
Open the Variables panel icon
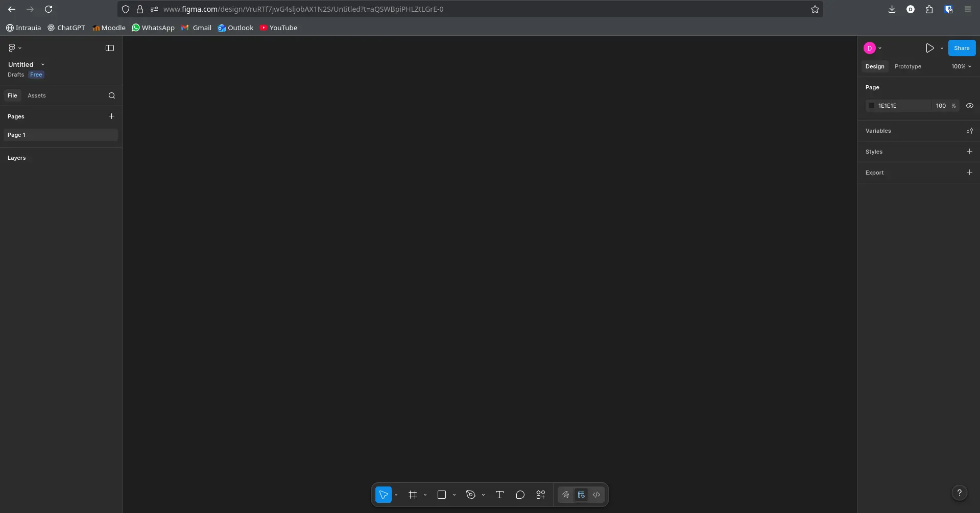(x=970, y=131)
